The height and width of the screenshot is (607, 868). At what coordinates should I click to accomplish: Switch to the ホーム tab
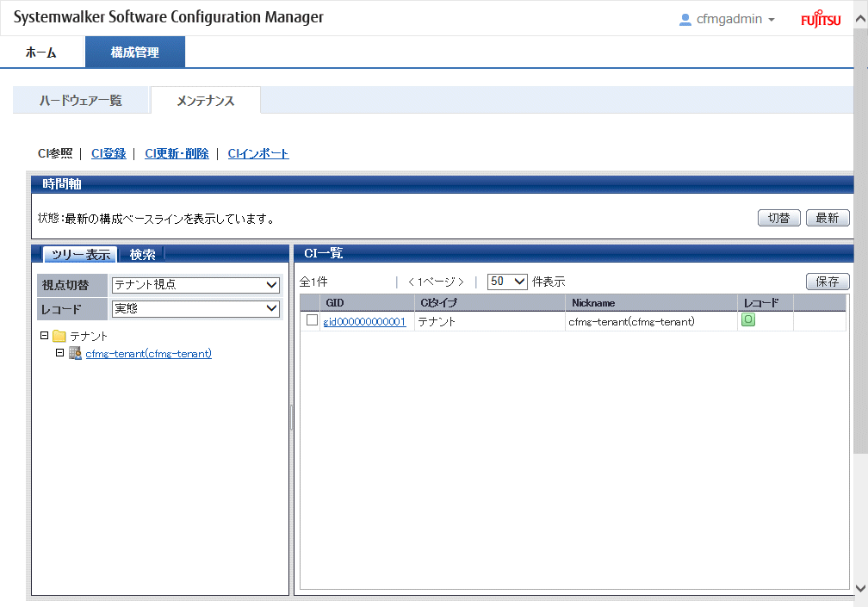[x=41, y=53]
